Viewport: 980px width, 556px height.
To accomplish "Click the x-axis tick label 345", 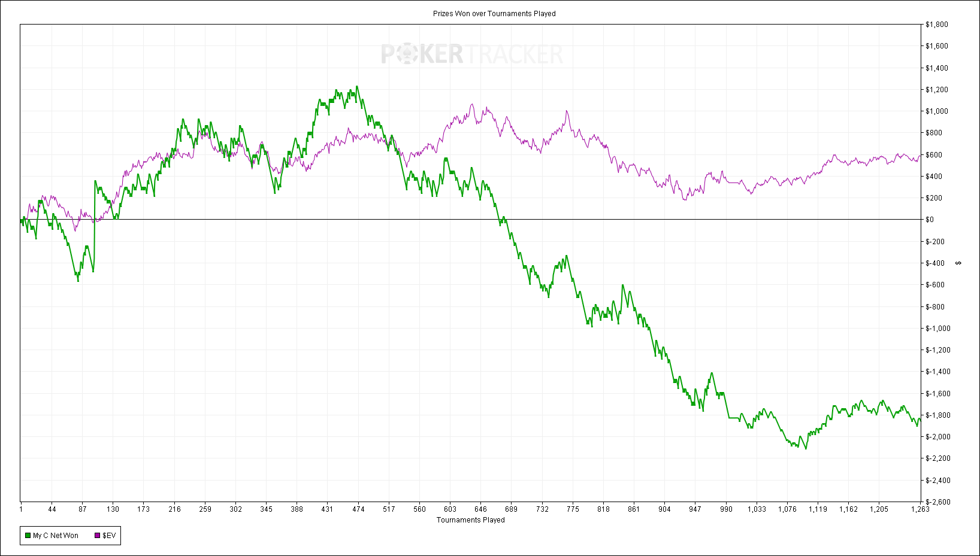I will (267, 509).
